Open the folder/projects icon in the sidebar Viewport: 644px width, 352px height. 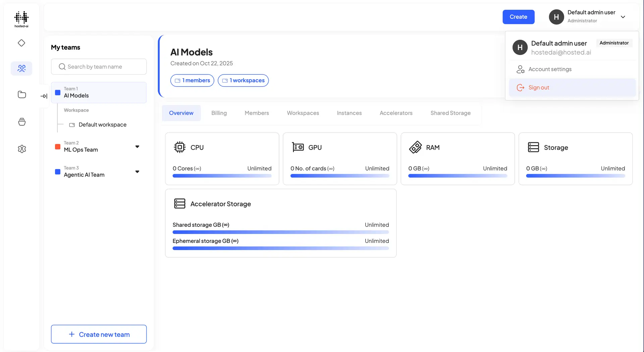click(x=21, y=94)
